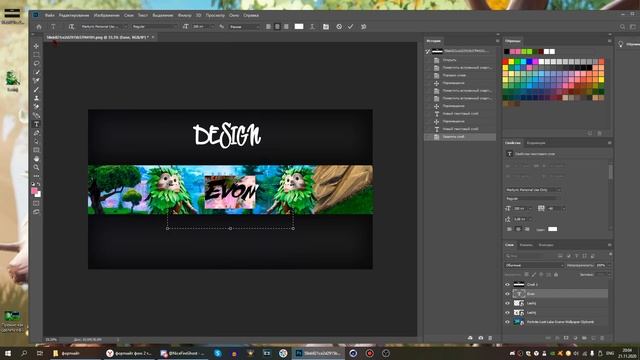Hide the Слой 1 layer eye

[507, 284]
